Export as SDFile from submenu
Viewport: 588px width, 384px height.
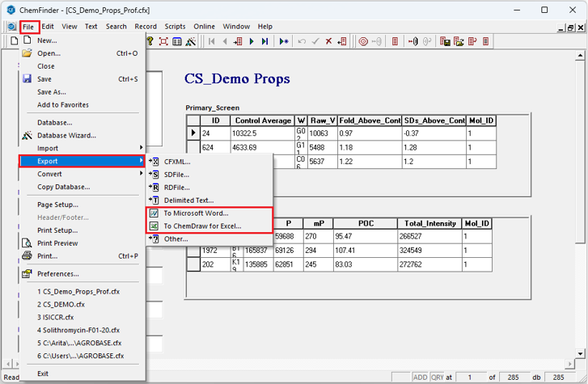click(176, 175)
